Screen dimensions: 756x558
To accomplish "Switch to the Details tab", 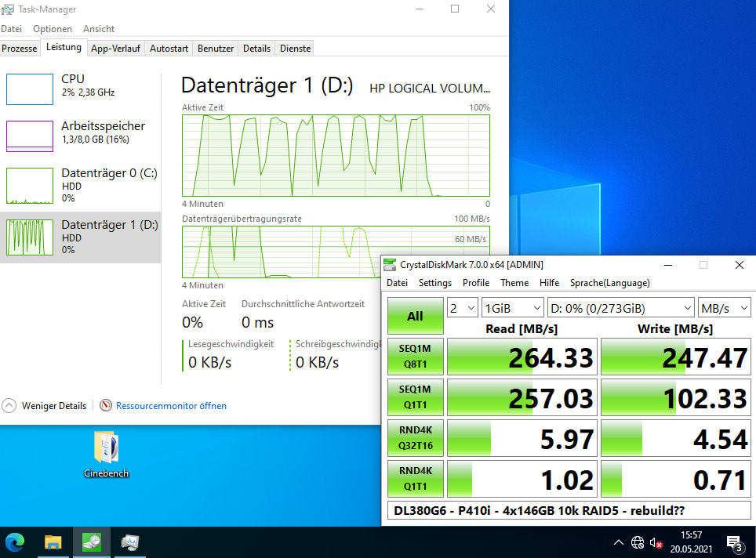I will 256,49.
